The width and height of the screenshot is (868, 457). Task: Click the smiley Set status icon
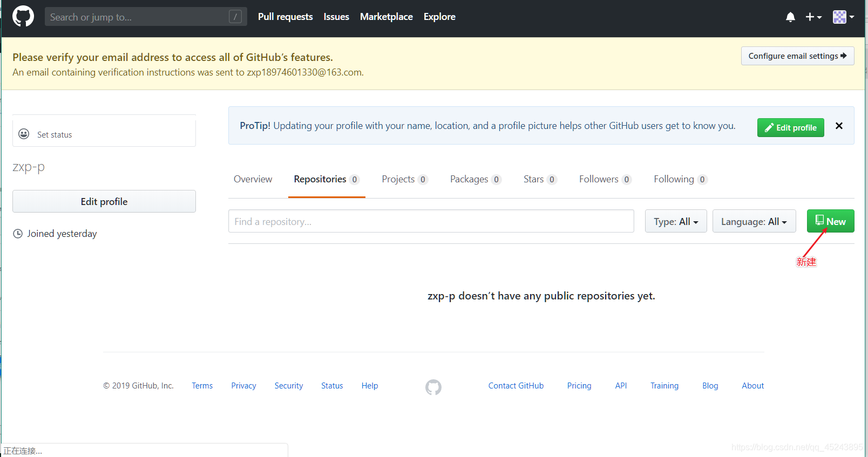coord(24,134)
